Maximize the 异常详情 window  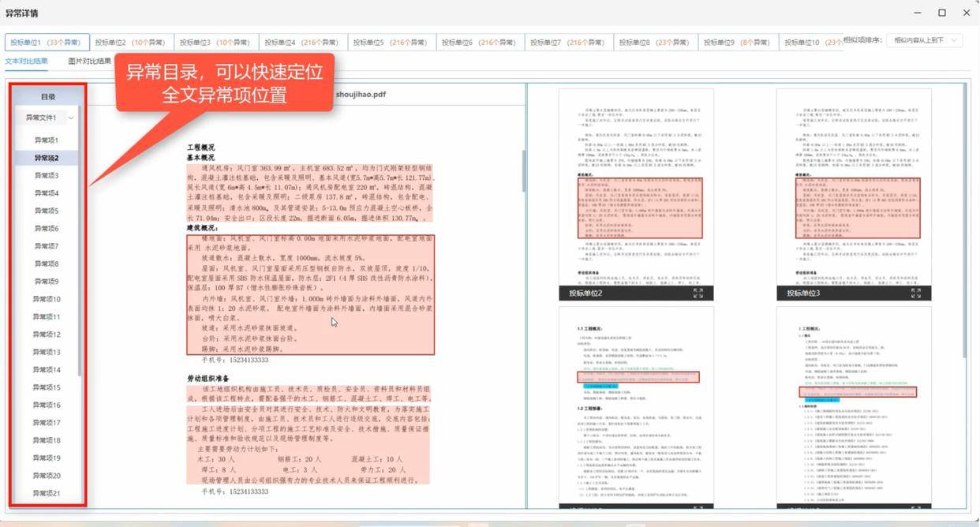pos(942,13)
